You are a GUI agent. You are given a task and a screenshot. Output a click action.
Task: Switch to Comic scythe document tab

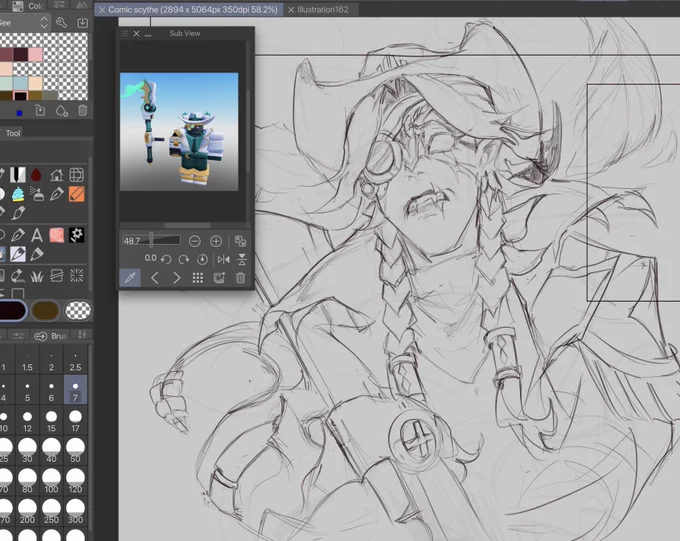tap(189, 10)
